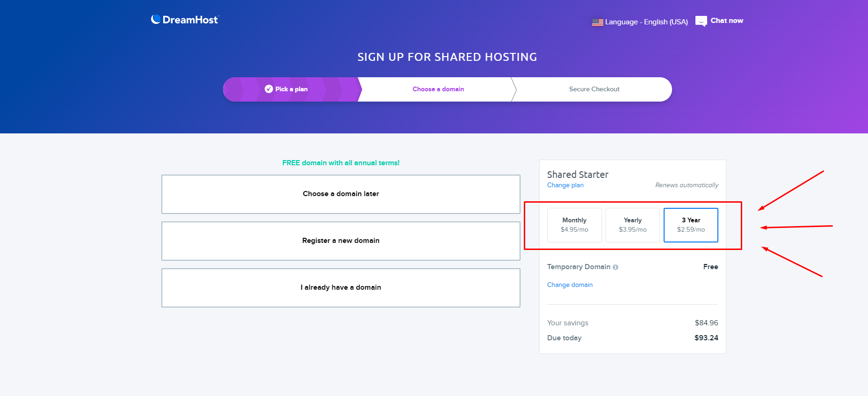Select 3 Year $2.59/mo billing term

point(691,225)
